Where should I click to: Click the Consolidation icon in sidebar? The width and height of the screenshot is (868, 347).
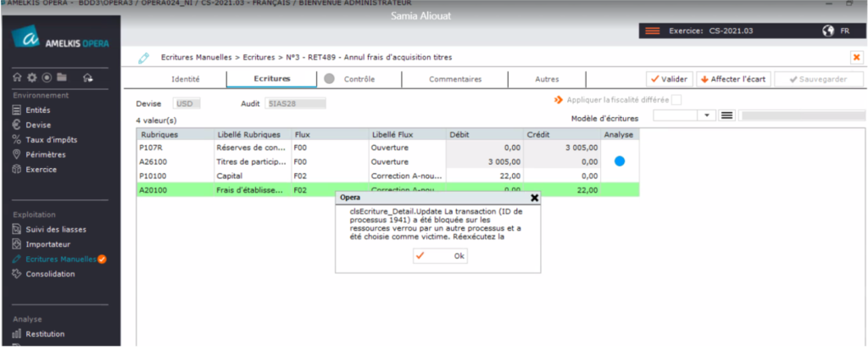17,274
